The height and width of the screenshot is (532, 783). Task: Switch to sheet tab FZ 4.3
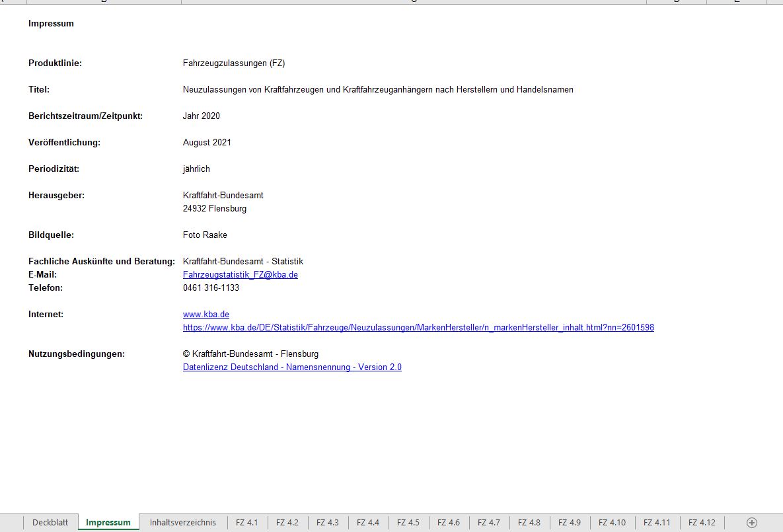coord(328,522)
